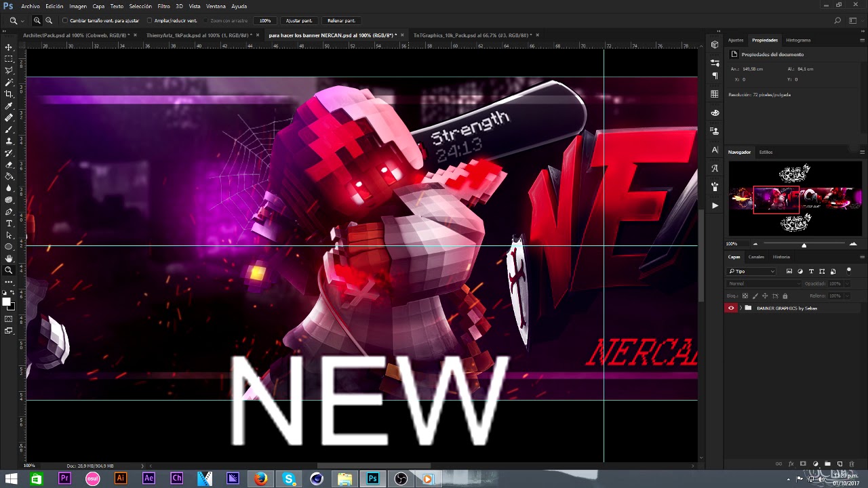This screenshot has height=488, width=868.
Task: Open the Tipo layer filter dropdown
Action: coord(751,271)
